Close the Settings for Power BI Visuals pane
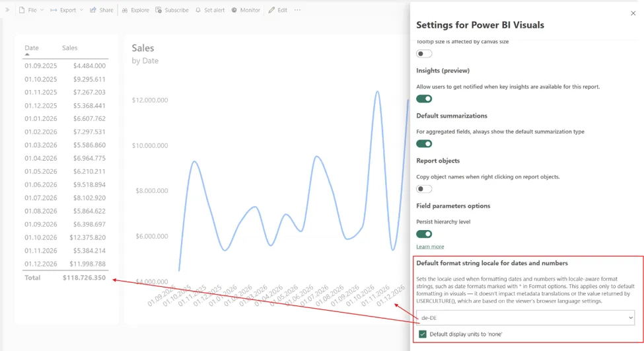This screenshot has height=351, width=644. 633,13
